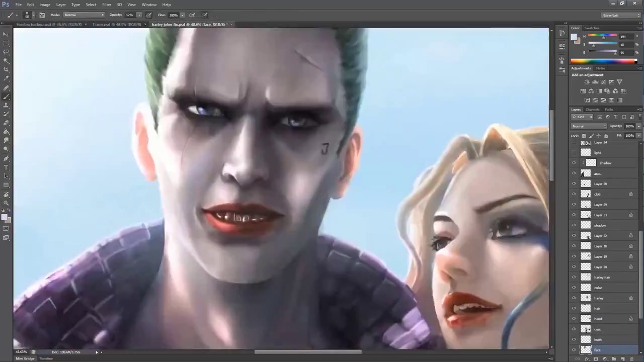Switch to the Channels tab
The width and height of the screenshot is (644, 362).
pos(592,110)
